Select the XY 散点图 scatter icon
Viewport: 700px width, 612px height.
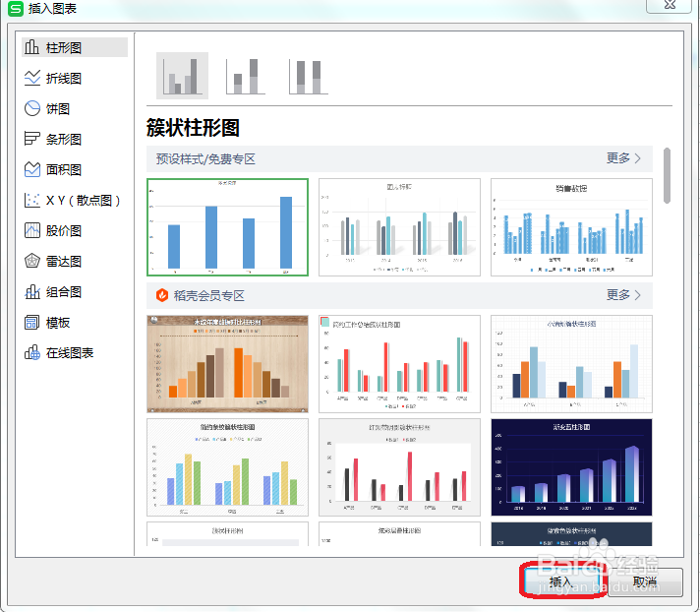point(32,200)
